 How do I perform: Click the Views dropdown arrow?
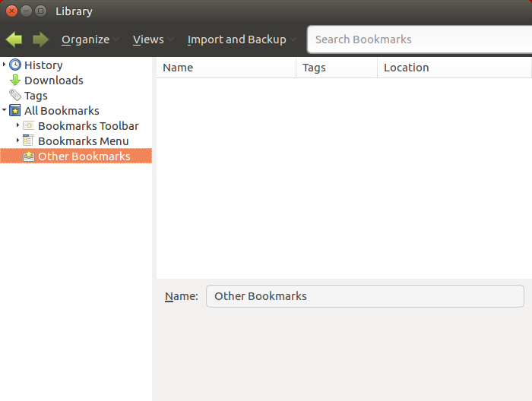[x=170, y=39]
